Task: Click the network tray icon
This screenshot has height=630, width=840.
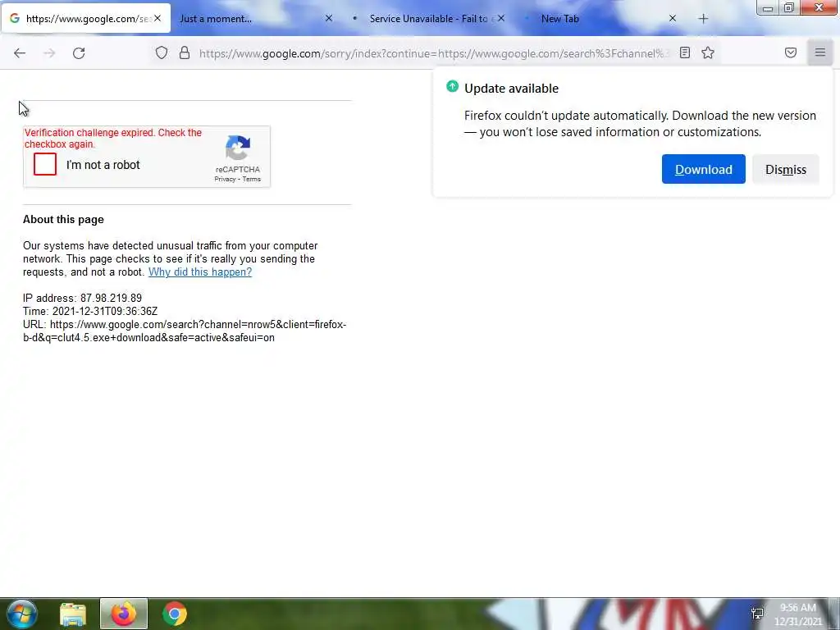Action: pyautogui.click(x=757, y=614)
